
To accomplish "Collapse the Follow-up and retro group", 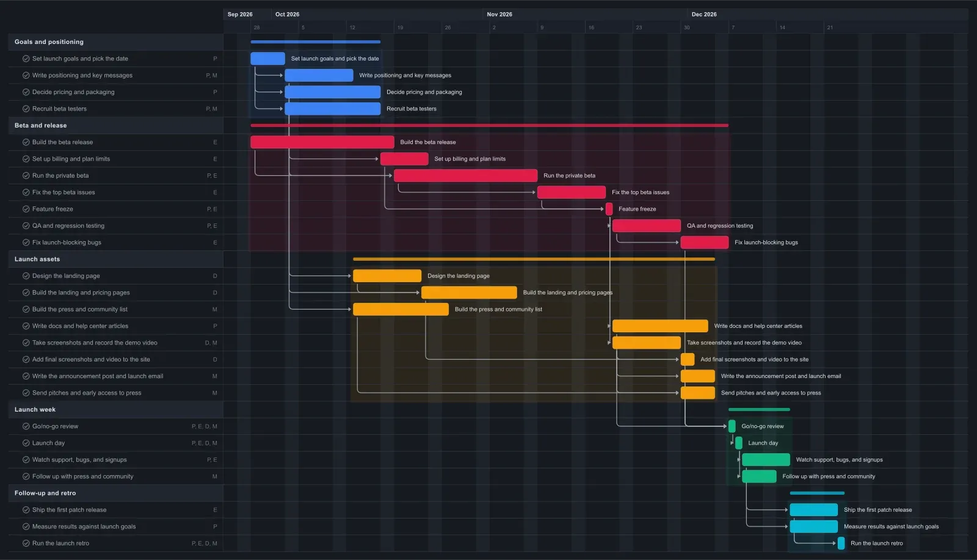I will pos(115,493).
